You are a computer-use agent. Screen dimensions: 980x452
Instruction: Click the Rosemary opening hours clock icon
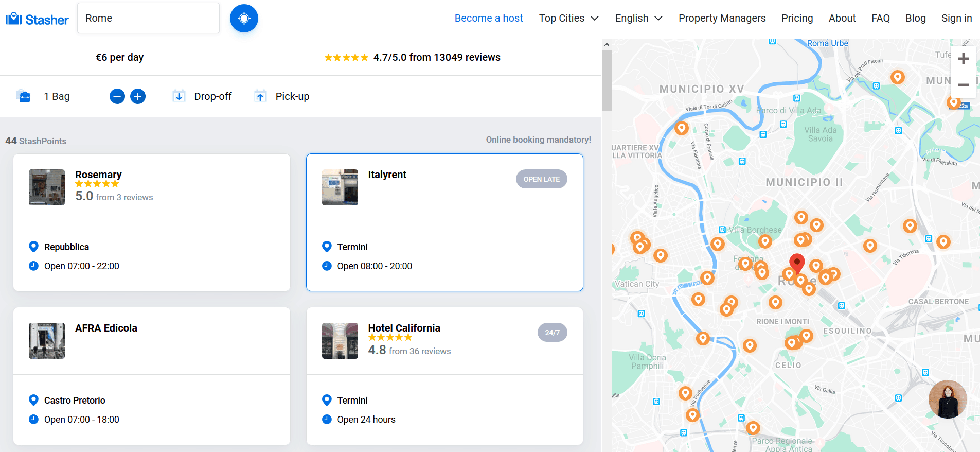pyautogui.click(x=33, y=266)
